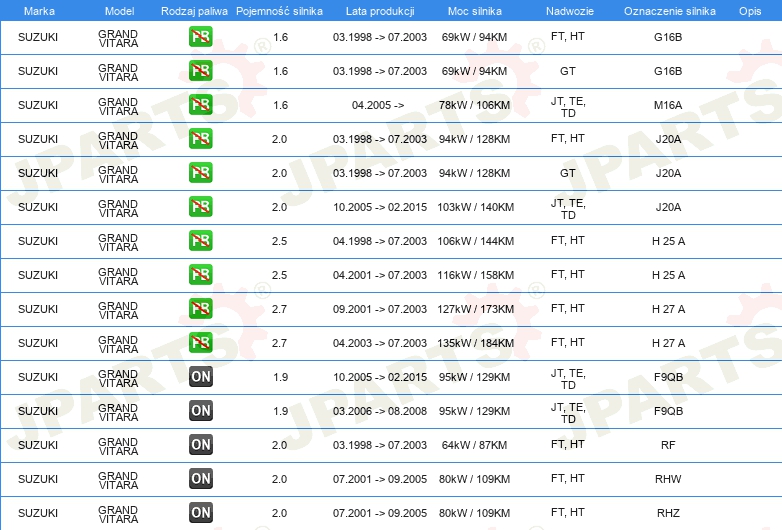This screenshot has height=530, width=782.
Task: Click the power value 127kW / 173KM
Action: [x=475, y=309]
